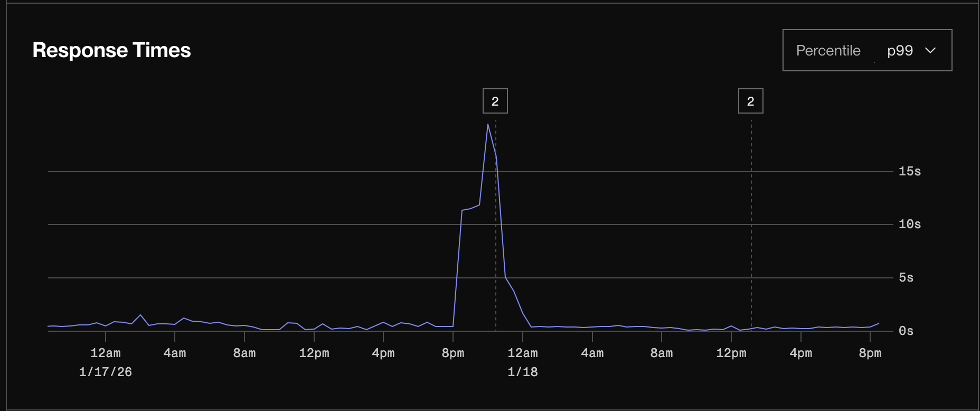Image resolution: width=980 pixels, height=411 pixels.
Task: Click the Response Times heading
Action: pyautogui.click(x=111, y=50)
